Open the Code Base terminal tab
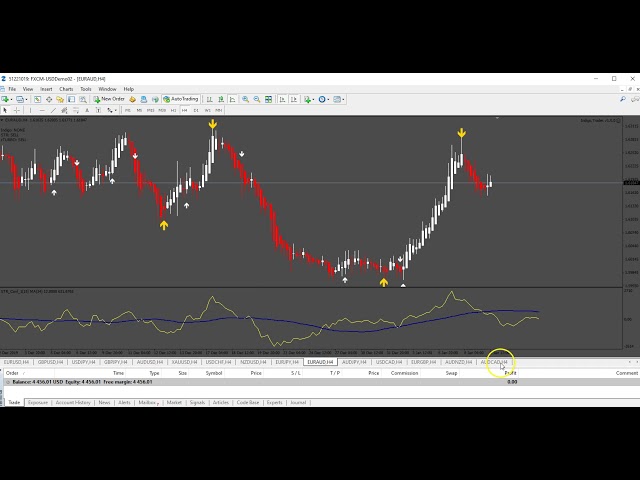The image size is (640, 480). click(247, 402)
